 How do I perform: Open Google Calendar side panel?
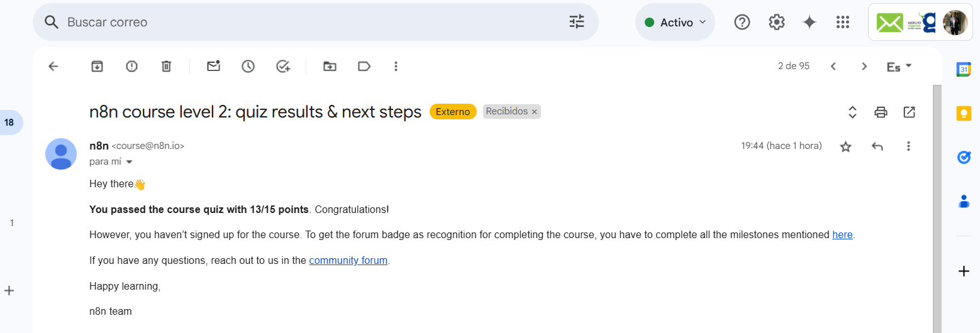[x=964, y=69]
